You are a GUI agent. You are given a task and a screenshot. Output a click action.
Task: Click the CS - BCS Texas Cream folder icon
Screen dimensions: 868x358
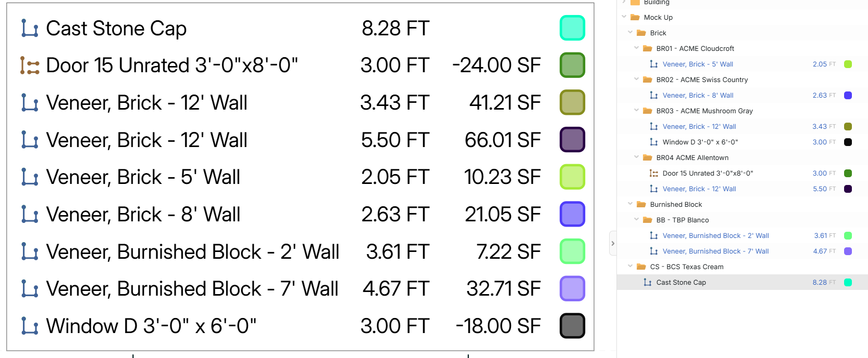click(x=641, y=267)
